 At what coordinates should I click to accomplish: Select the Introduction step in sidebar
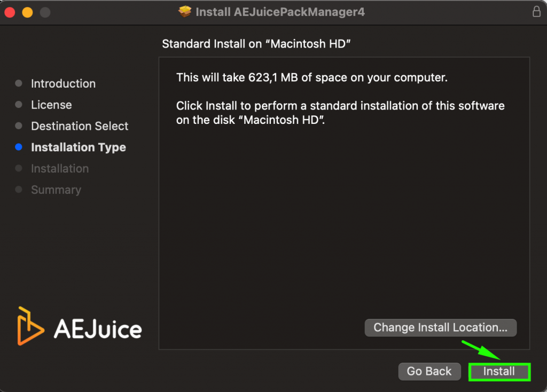tap(63, 83)
